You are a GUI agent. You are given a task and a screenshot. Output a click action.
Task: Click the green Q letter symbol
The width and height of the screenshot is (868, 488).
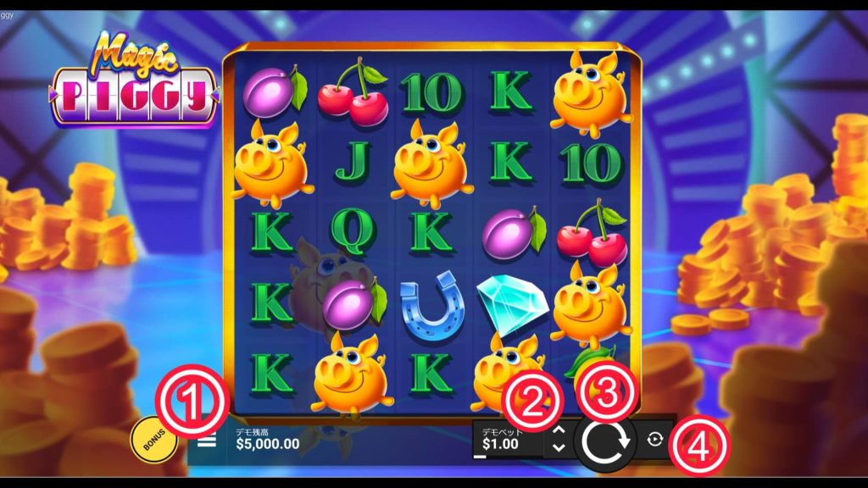[x=352, y=232]
